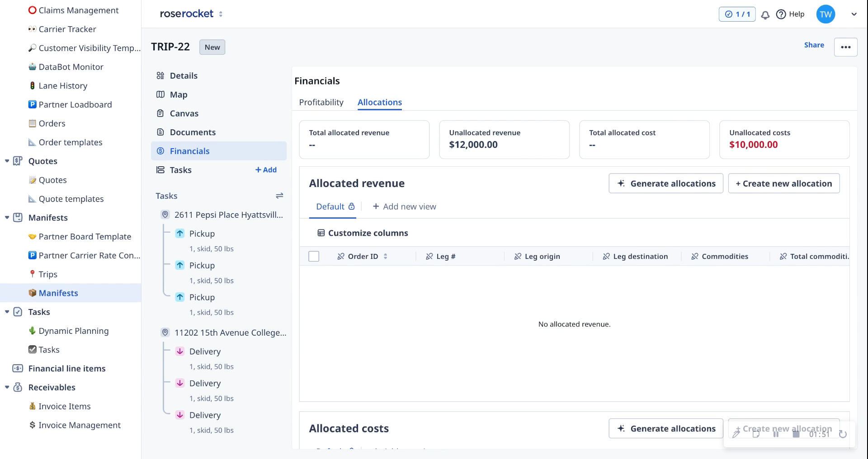Open the three-dot more options menu
The image size is (868, 459).
coord(845,47)
